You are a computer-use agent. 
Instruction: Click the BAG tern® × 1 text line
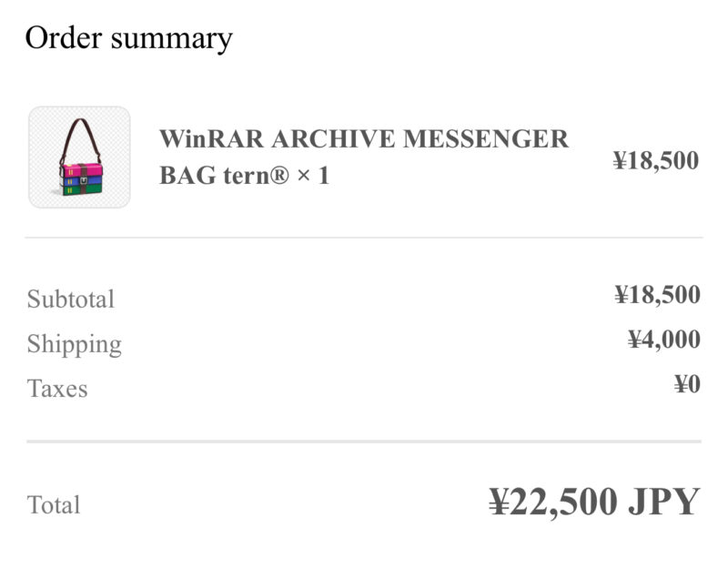click(x=244, y=176)
